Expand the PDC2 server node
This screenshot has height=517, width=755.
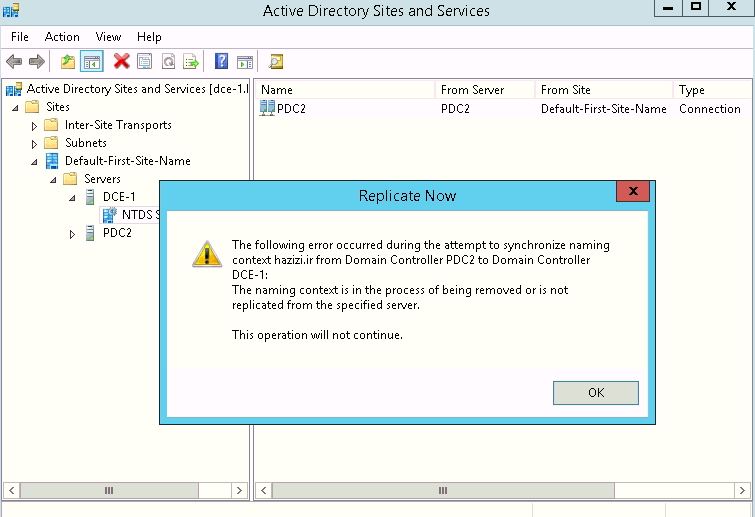coord(72,234)
